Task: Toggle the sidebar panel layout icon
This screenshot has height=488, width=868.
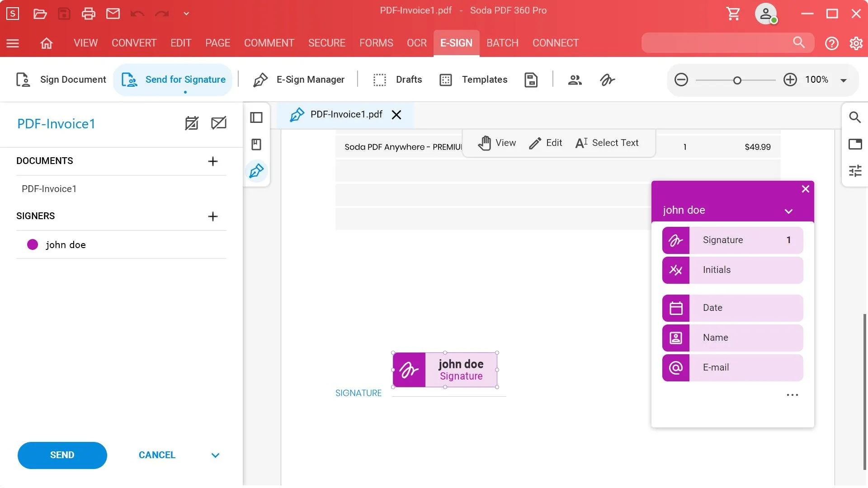Action: tap(256, 117)
